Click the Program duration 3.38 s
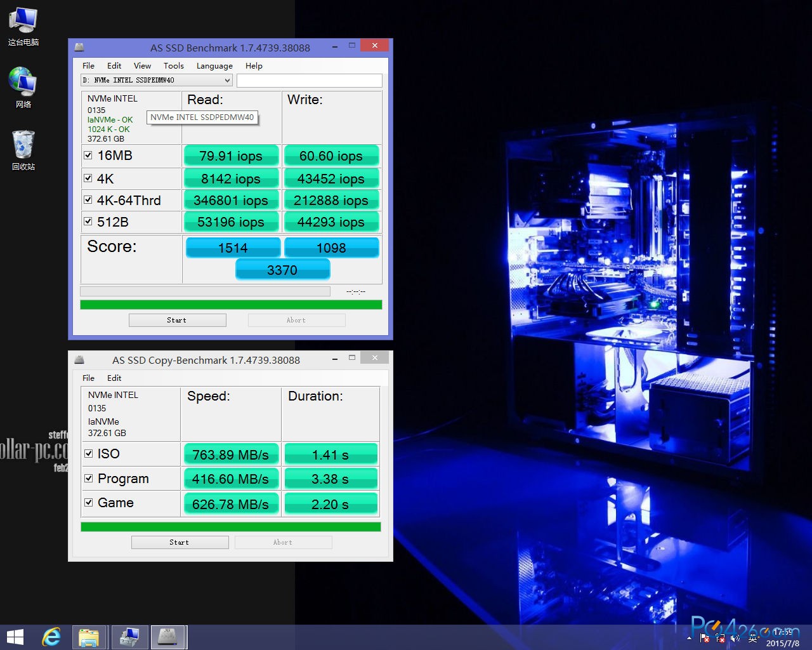The width and height of the screenshot is (812, 650). [x=331, y=479]
